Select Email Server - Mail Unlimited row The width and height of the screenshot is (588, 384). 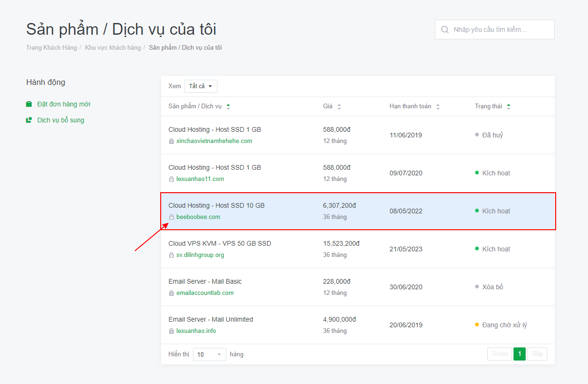358,325
